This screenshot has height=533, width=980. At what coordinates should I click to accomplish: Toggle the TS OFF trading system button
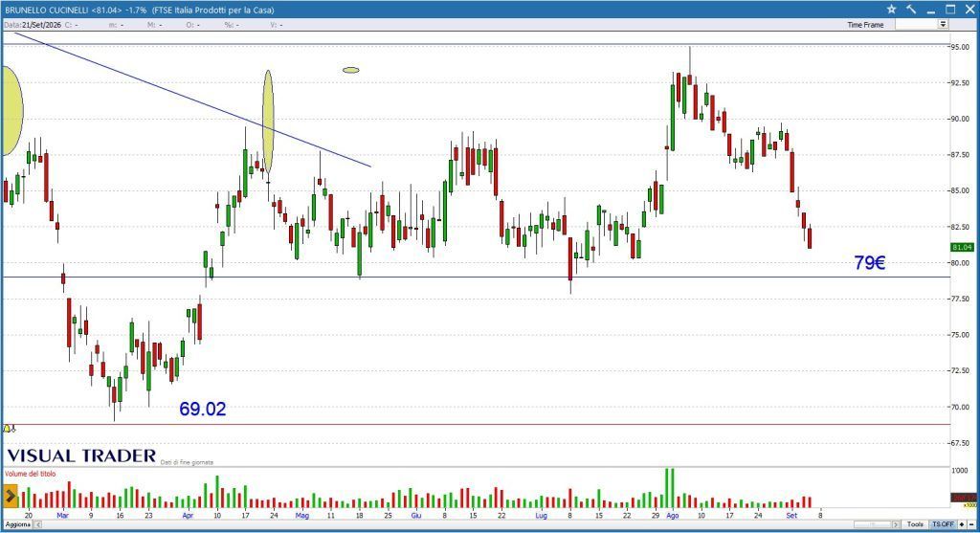point(943,524)
